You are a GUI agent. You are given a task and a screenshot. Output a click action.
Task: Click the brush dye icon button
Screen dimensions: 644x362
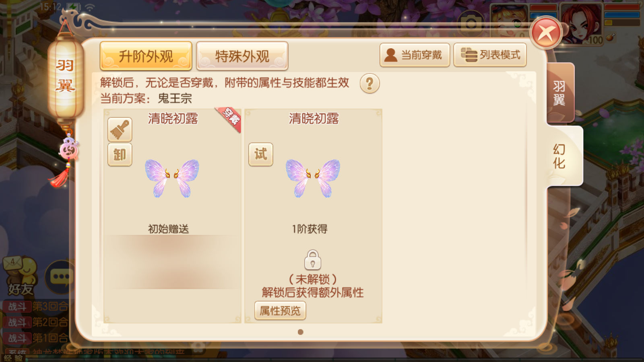point(120,130)
